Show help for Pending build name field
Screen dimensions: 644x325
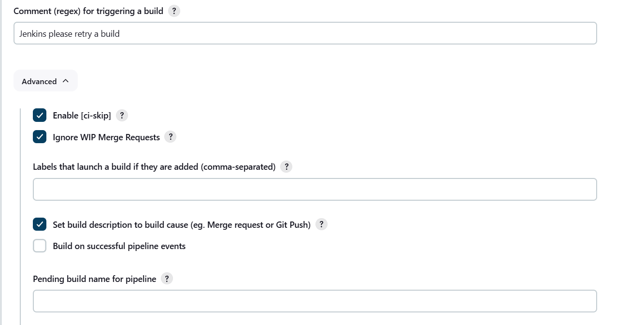point(167,279)
